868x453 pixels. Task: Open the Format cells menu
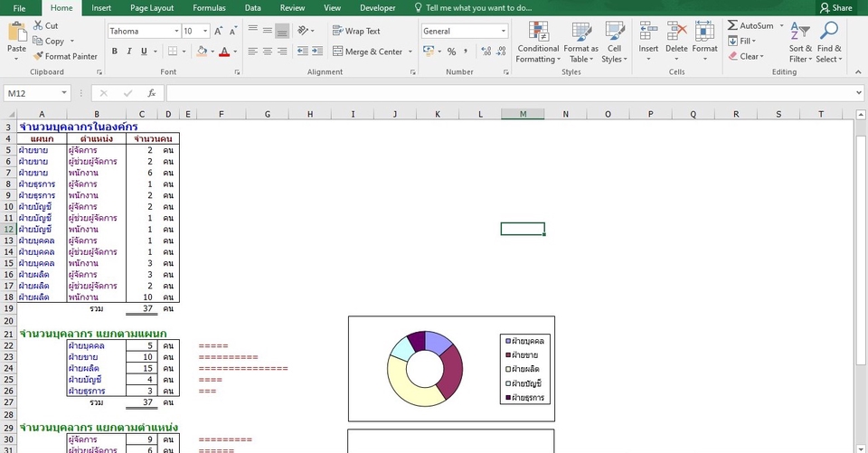(x=704, y=42)
